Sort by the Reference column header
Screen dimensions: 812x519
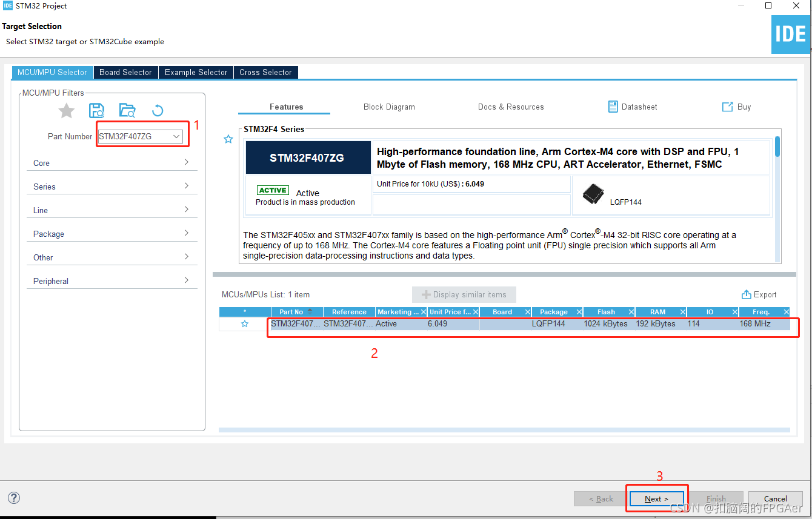(349, 312)
